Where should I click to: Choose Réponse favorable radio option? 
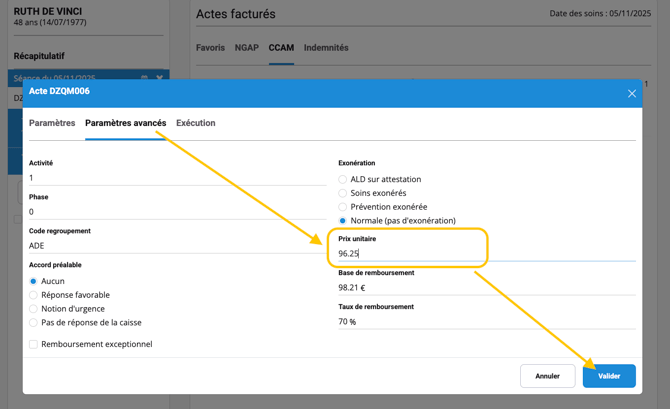point(33,295)
